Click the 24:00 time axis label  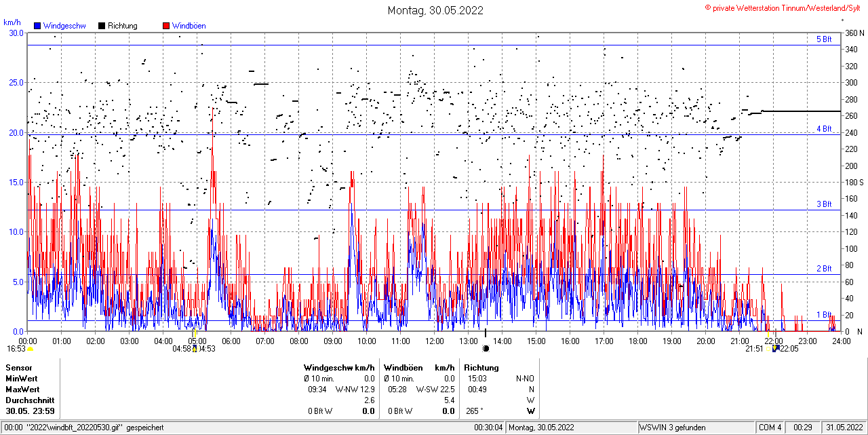tap(842, 341)
